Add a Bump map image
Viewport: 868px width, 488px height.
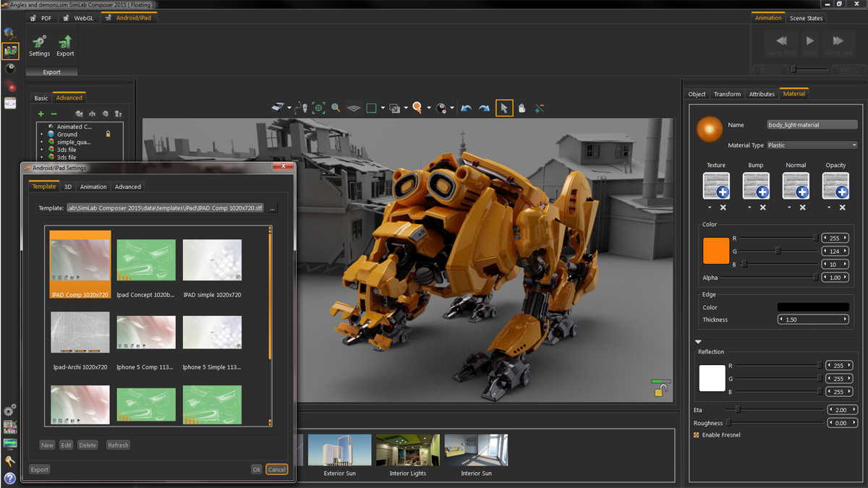756,187
